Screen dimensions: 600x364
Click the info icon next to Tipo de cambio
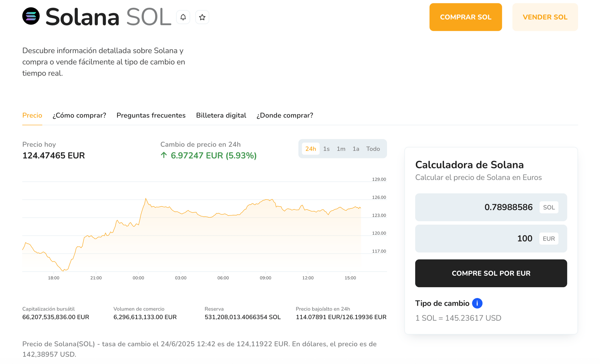click(477, 303)
